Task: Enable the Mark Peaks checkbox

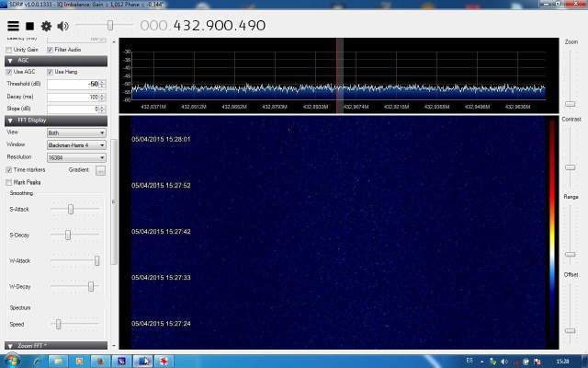Action: pyautogui.click(x=10, y=182)
